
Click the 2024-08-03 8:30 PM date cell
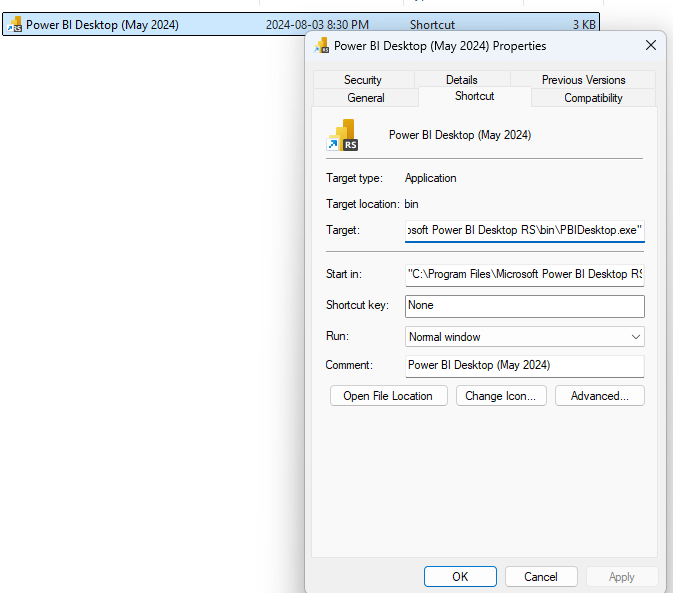[317, 25]
